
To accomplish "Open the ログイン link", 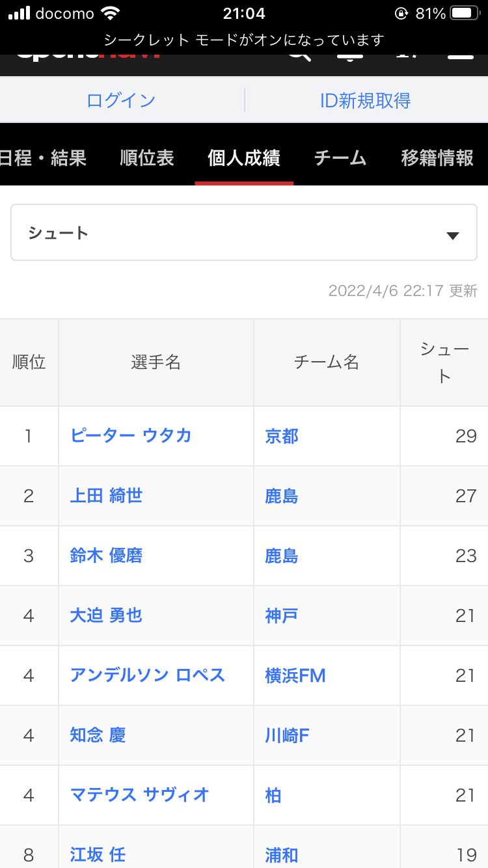I will pyautogui.click(x=121, y=100).
